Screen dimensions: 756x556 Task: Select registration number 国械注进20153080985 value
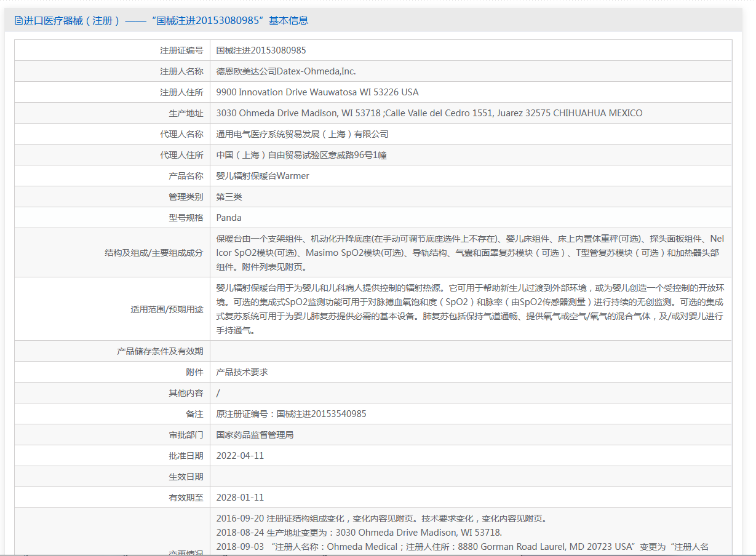tap(261, 50)
